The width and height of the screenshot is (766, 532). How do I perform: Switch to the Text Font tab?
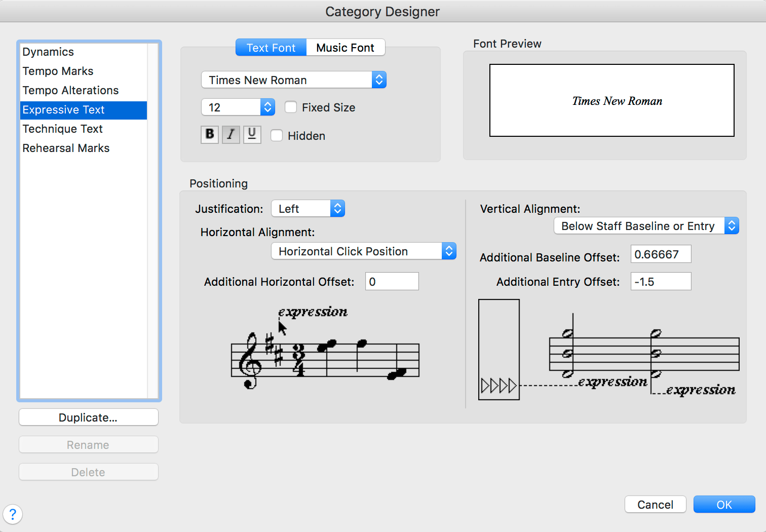click(x=271, y=47)
